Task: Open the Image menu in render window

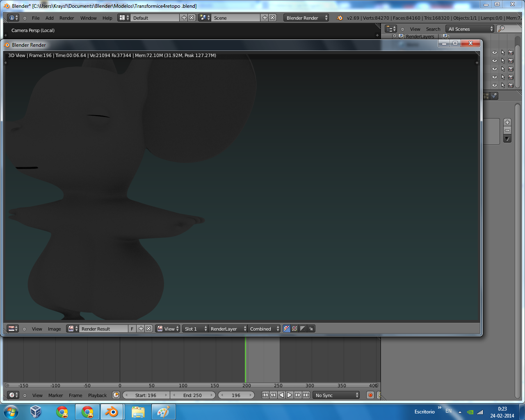Action: click(x=54, y=329)
